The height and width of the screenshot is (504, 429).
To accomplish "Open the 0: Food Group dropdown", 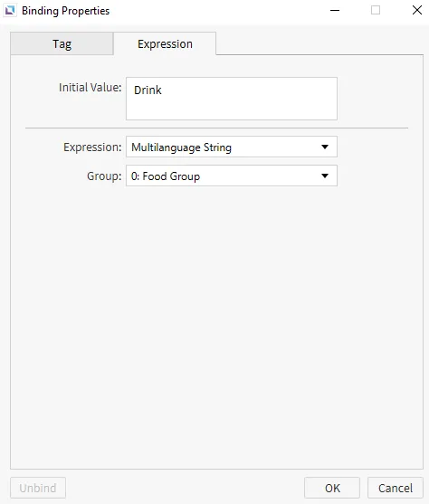I will click(232, 176).
